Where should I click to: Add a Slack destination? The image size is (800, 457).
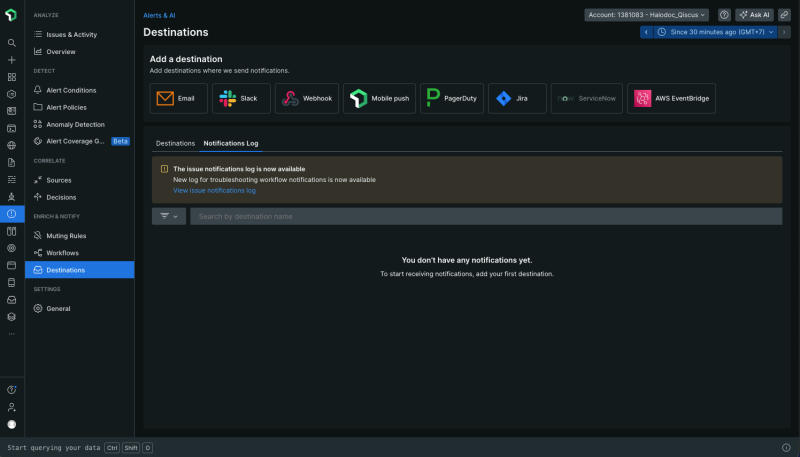click(x=241, y=98)
